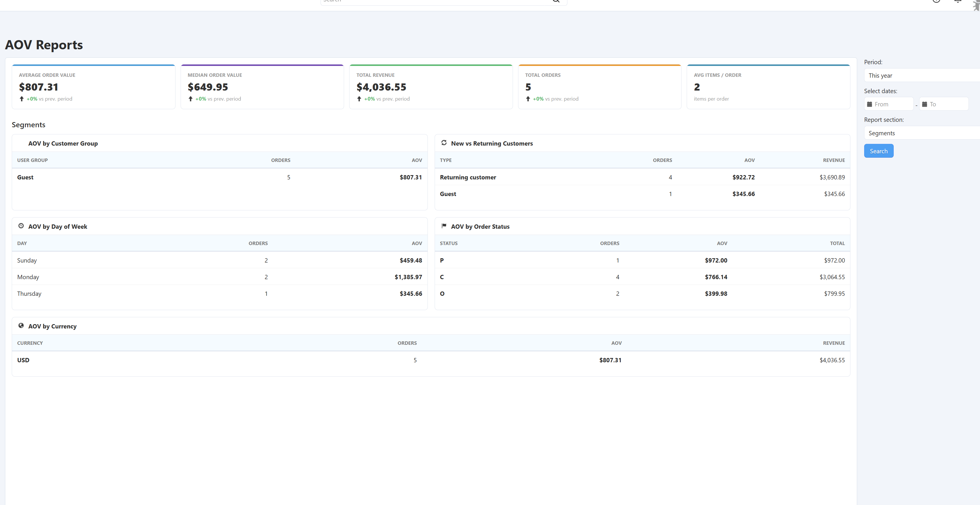Click the USD currency row label
This screenshot has height=505, width=980.
(23, 360)
